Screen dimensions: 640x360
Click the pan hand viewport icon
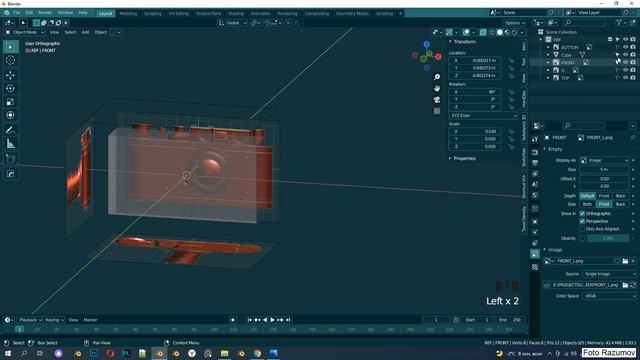coord(437,88)
